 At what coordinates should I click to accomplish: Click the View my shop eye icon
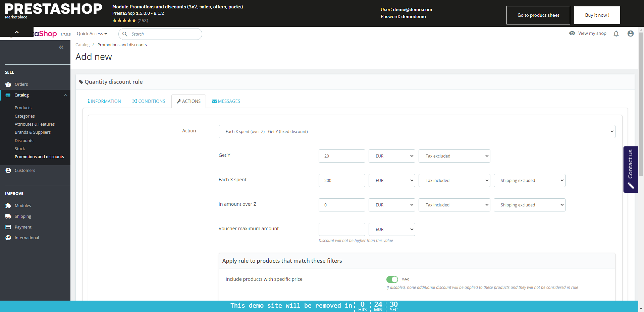572,34
